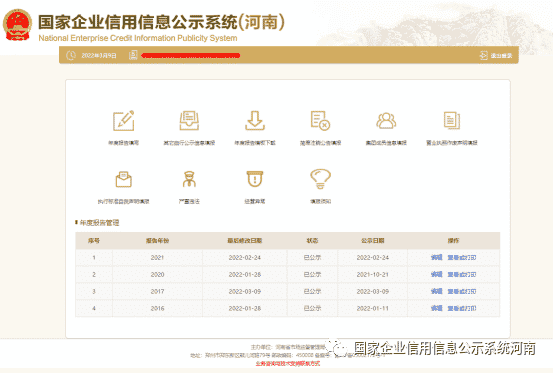Click the National Enterprise Credit Information Publicity System subtitle

(x=138, y=38)
